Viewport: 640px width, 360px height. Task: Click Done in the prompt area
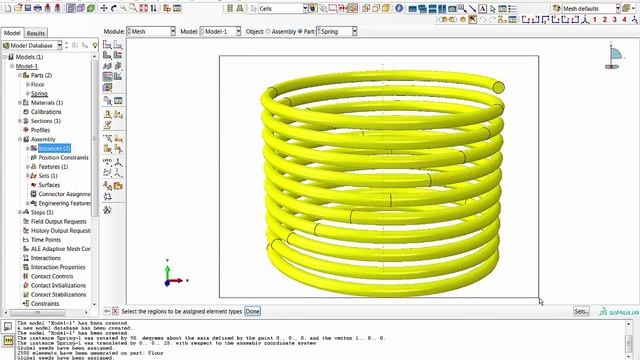[252, 311]
